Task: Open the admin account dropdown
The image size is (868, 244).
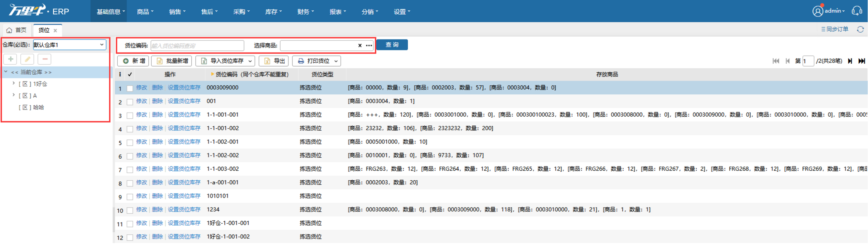Action: pos(835,11)
